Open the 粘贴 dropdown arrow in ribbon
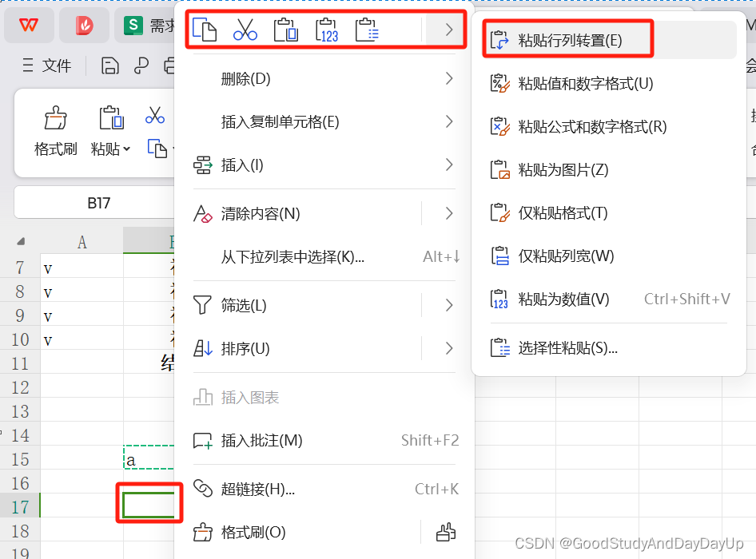 point(127,149)
